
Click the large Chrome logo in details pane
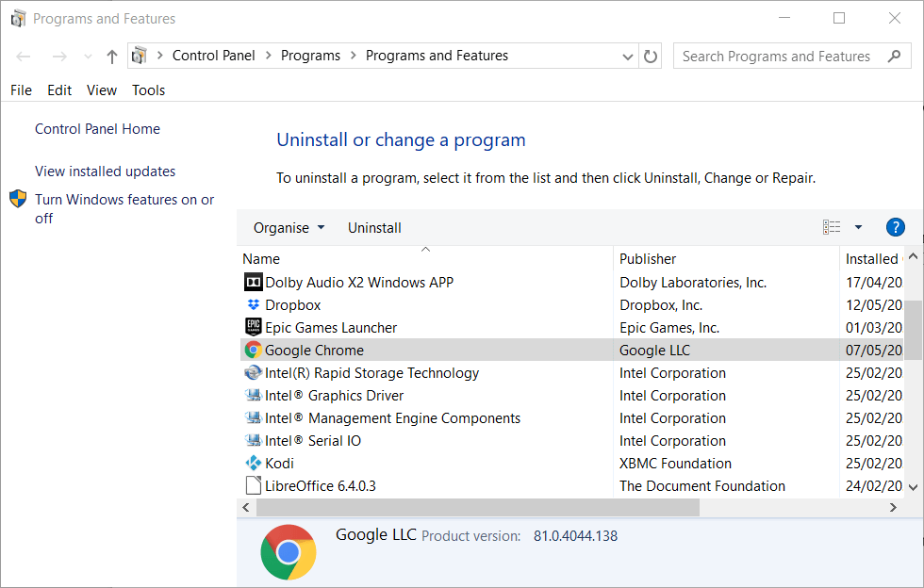tap(289, 552)
